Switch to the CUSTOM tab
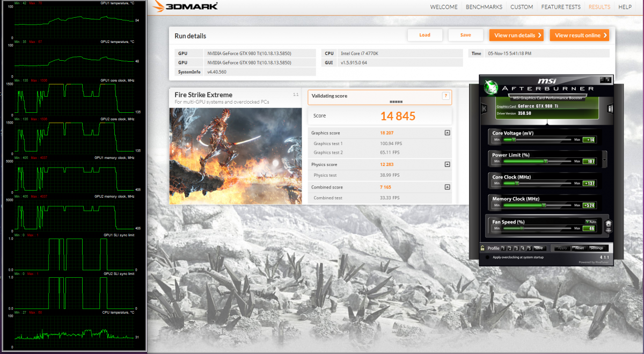This screenshot has height=354, width=644. coord(522,7)
